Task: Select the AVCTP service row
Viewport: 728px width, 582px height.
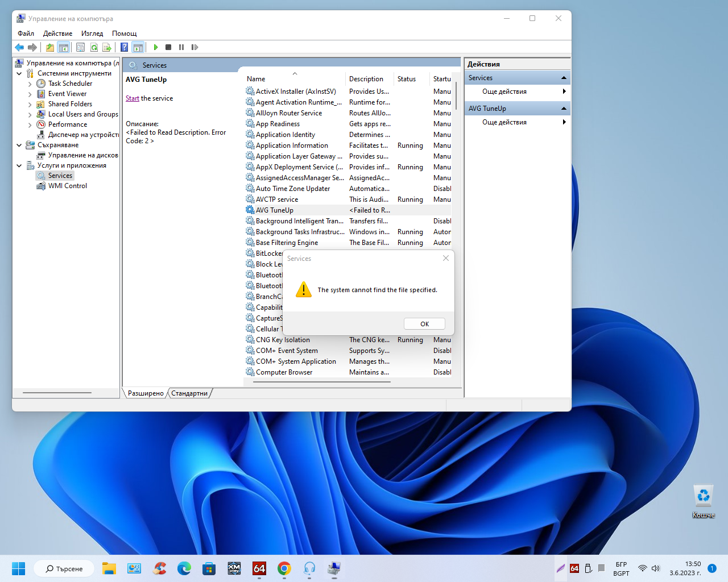Action: point(348,199)
